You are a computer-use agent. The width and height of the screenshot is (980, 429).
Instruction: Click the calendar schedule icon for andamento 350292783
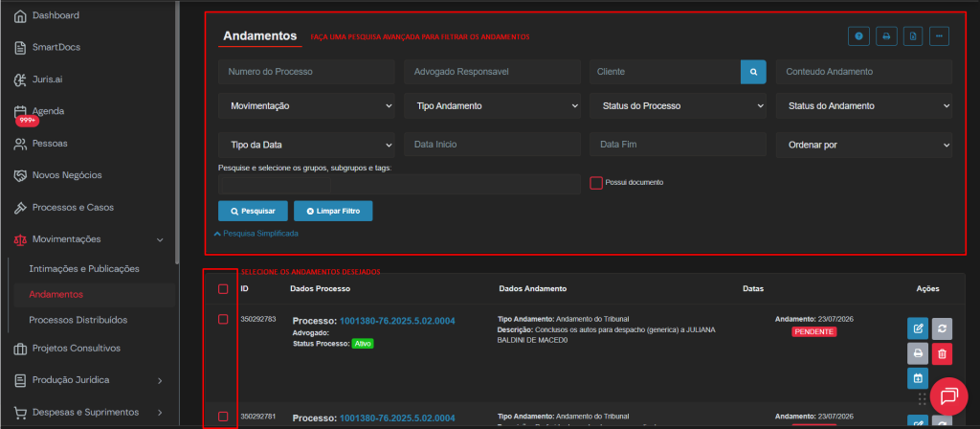click(x=918, y=378)
